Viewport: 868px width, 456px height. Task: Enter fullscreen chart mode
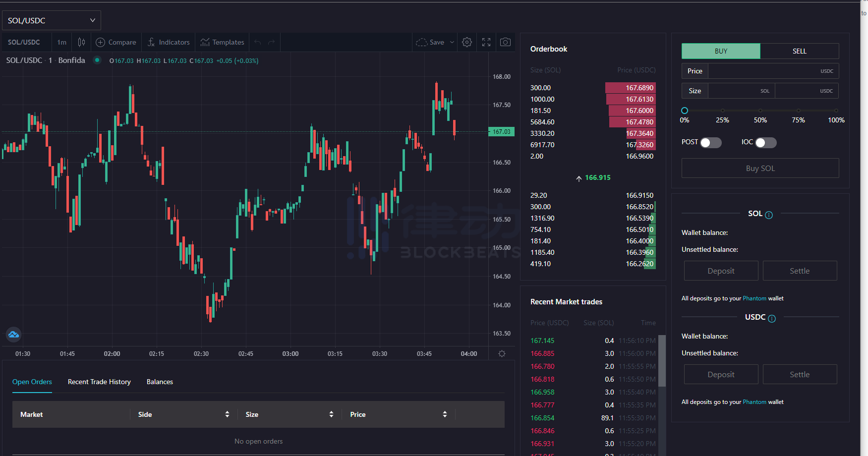[486, 42]
